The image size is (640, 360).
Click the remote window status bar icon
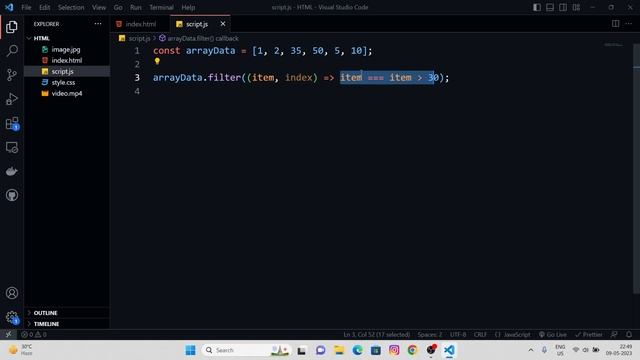point(8,334)
